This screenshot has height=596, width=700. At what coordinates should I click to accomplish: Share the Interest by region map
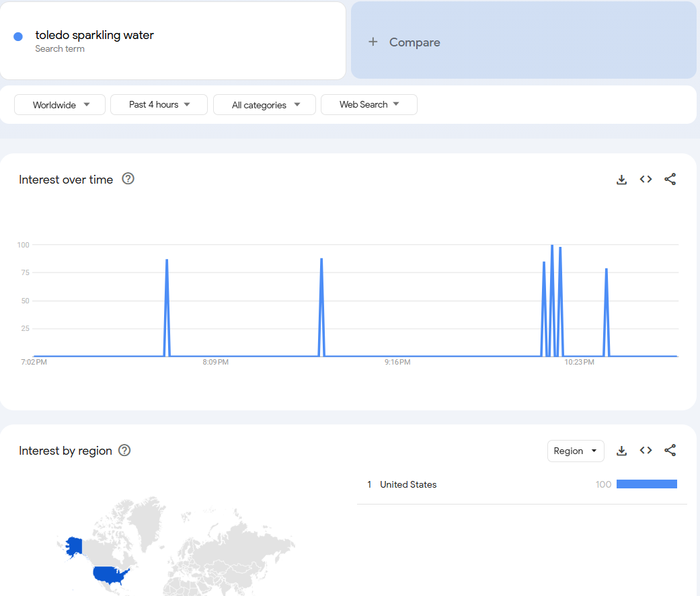point(670,451)
